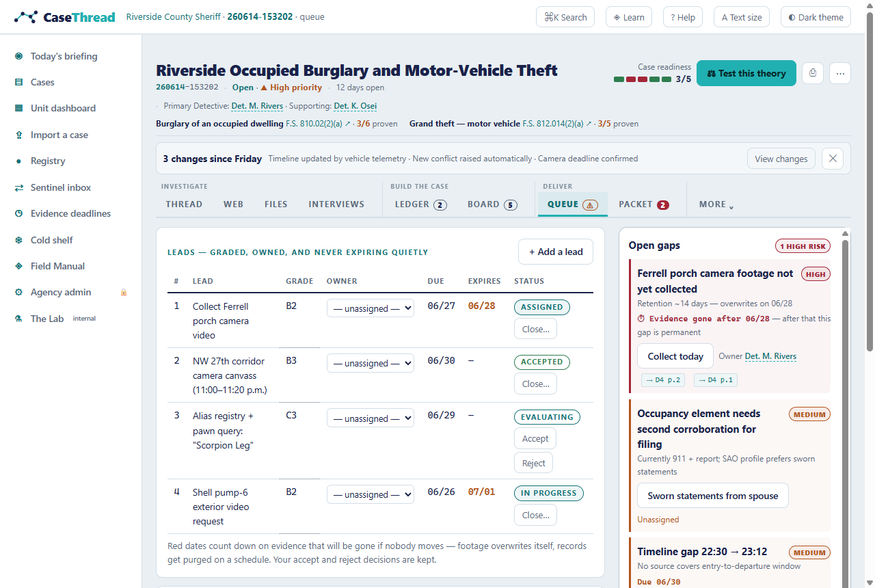
Task: Open the share/export icon button
Action: 812,72
